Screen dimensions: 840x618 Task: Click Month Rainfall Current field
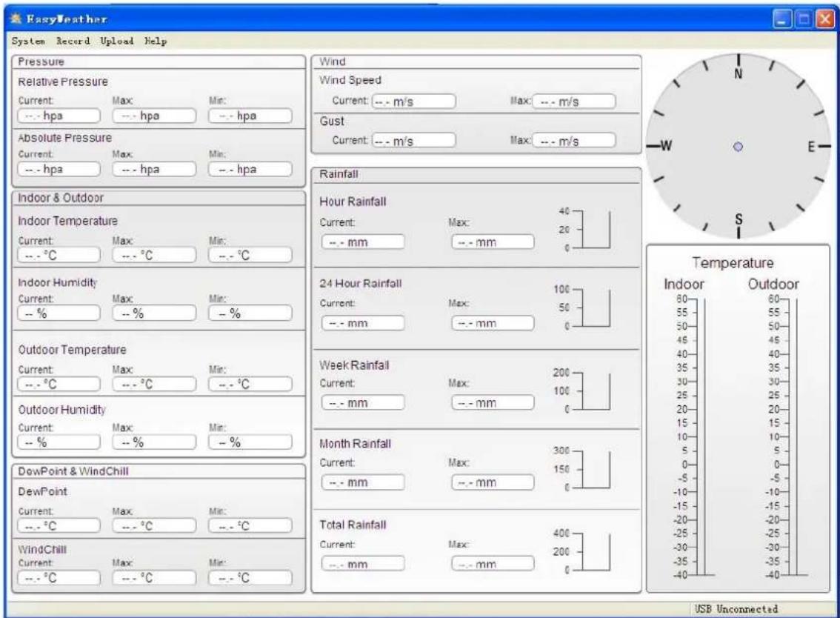(363, 482)
